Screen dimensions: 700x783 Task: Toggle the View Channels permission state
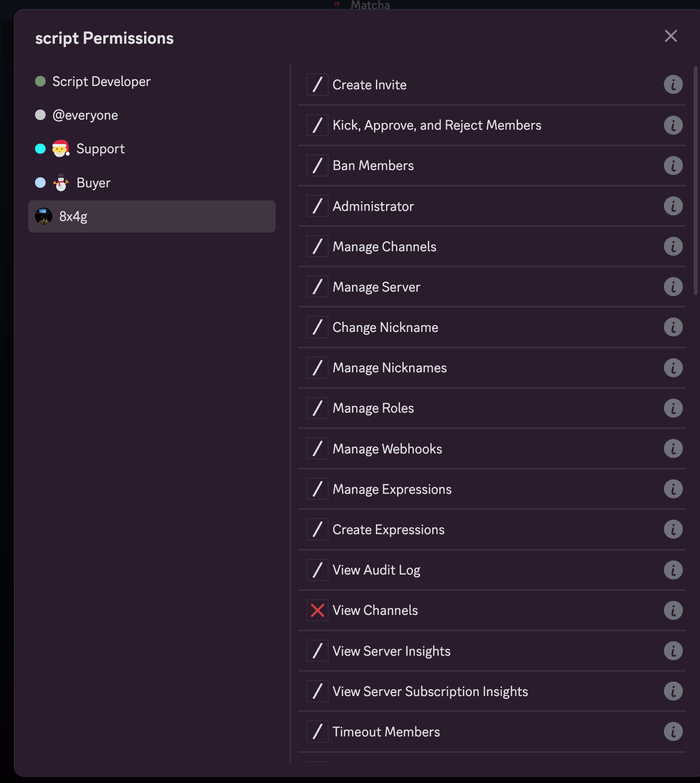317,611
